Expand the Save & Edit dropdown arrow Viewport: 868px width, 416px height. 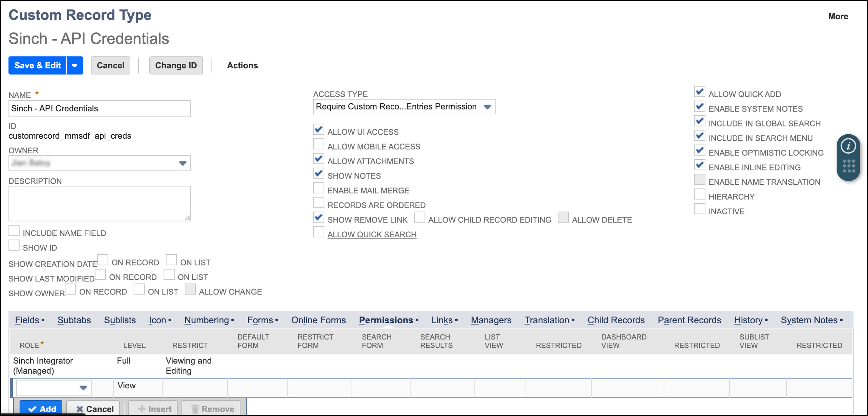point(75,65)
